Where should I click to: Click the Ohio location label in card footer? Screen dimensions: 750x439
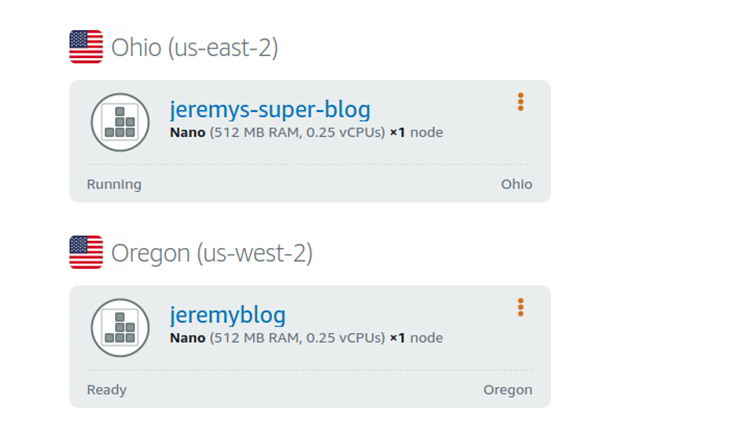coord(516,184)
